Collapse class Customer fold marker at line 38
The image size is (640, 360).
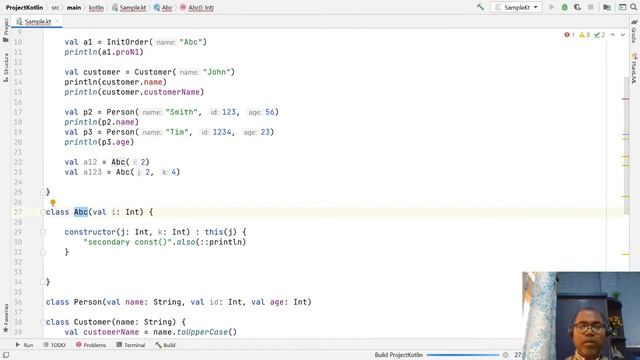42,322
